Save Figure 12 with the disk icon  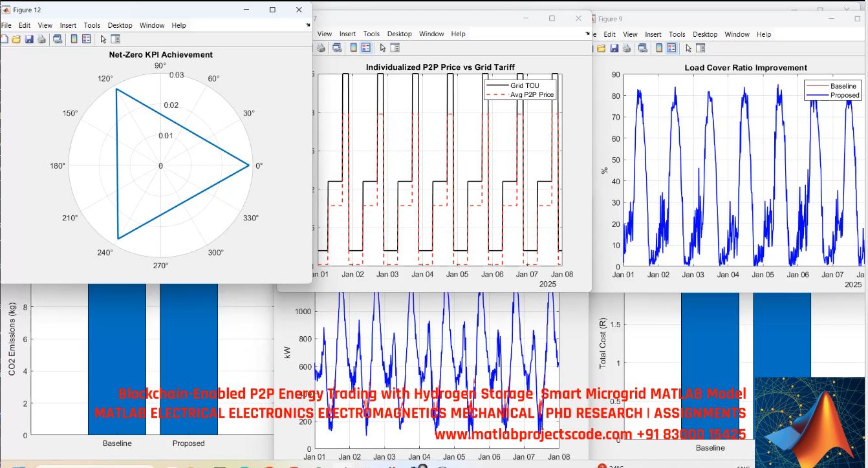click(29, 39)
